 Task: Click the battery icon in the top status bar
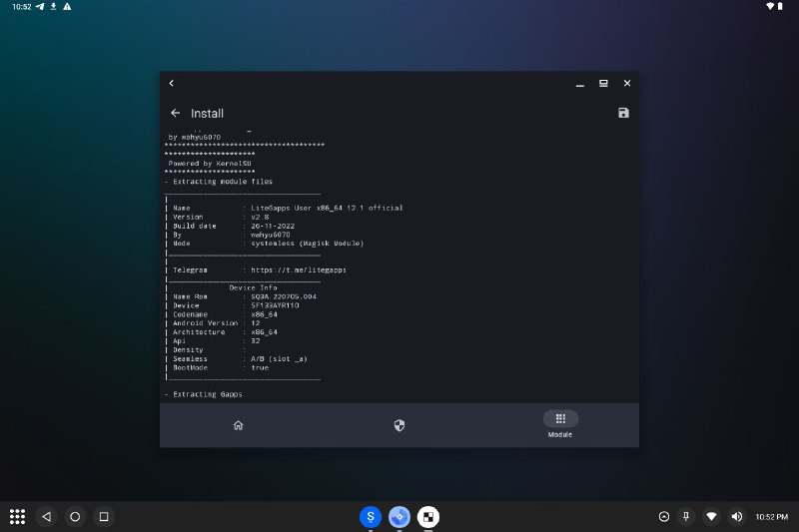(780, 6)
